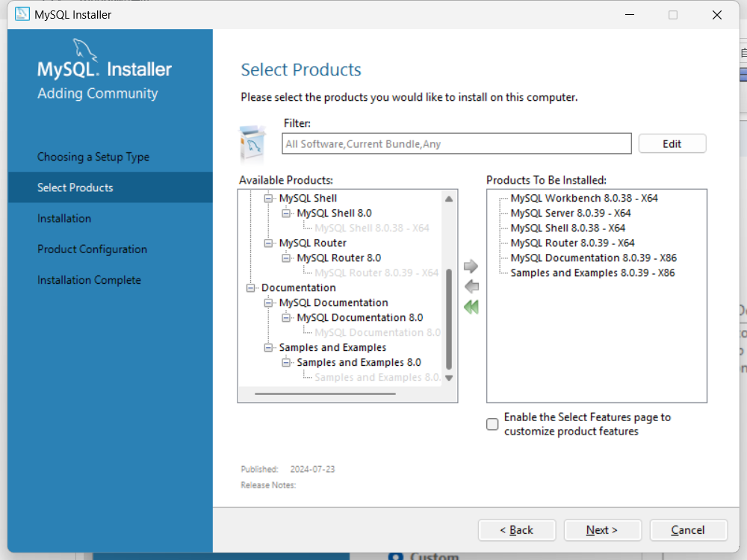This screenshot has width=747, height=560.
Task: Click the Cancel button
Action: click(688, 530)
